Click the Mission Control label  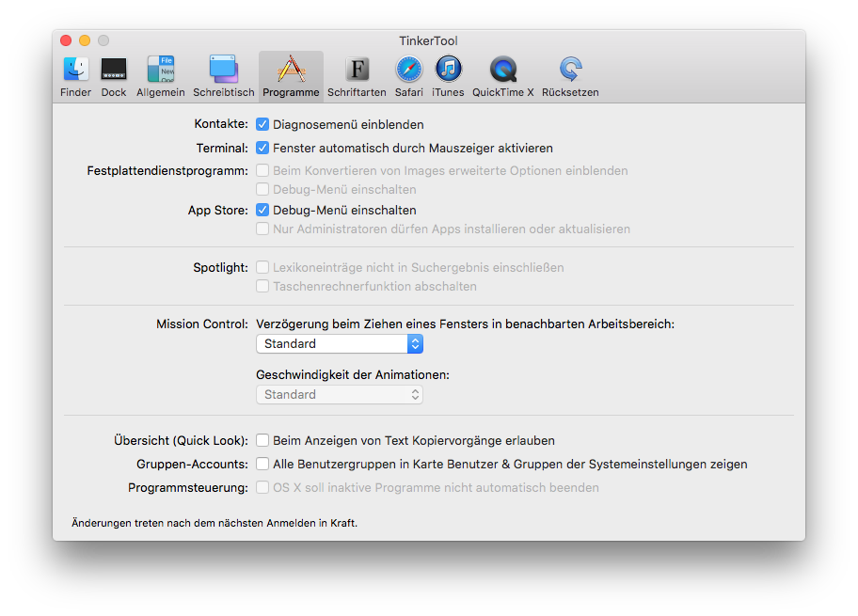202,324
